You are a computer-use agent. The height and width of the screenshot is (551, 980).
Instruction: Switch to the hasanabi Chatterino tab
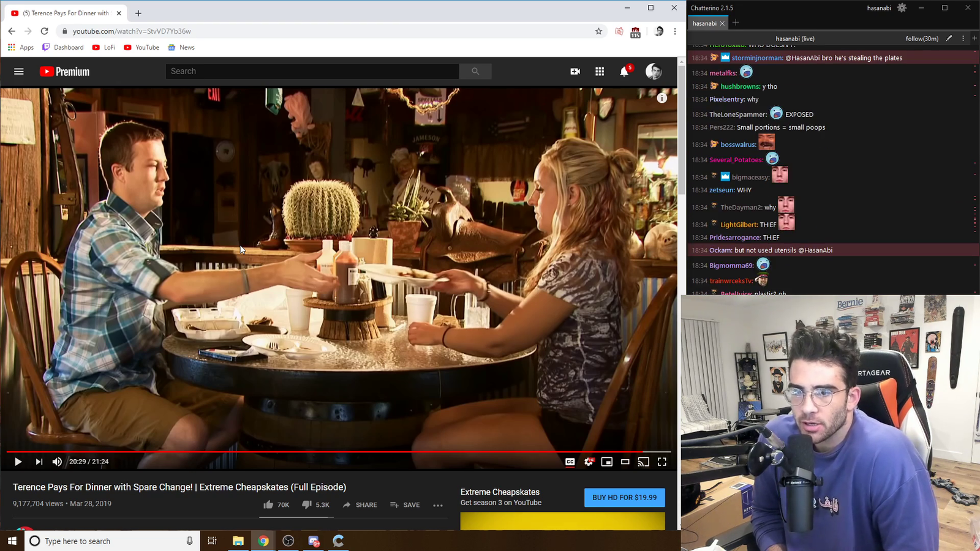point(704,23)
